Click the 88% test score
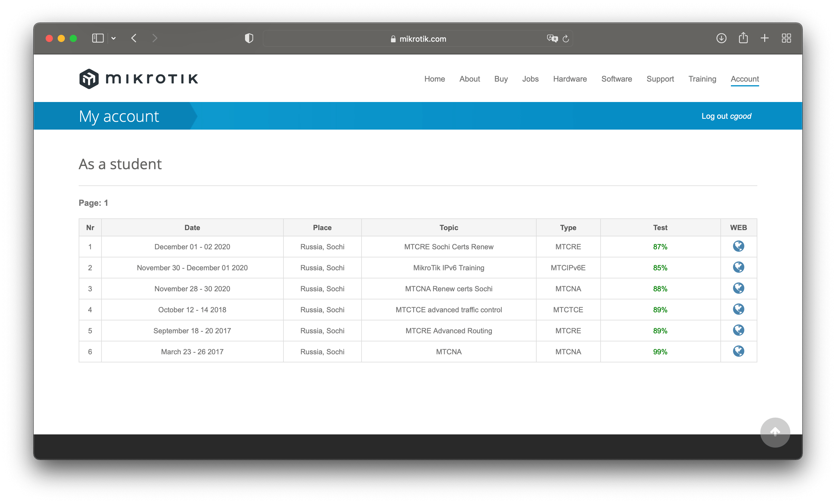Image resolution: width=836 pixels, height=504 pixels. point(660,289)
